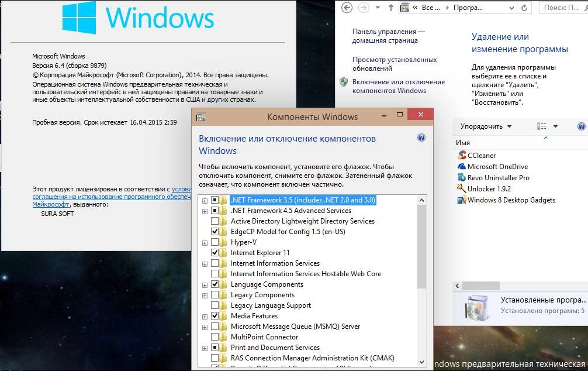The height and width of the screenshot is (371, 588).
Task: Select Unlocker 1.9.2 in program list
Action: pyautogui.click(x=489, y=188)
